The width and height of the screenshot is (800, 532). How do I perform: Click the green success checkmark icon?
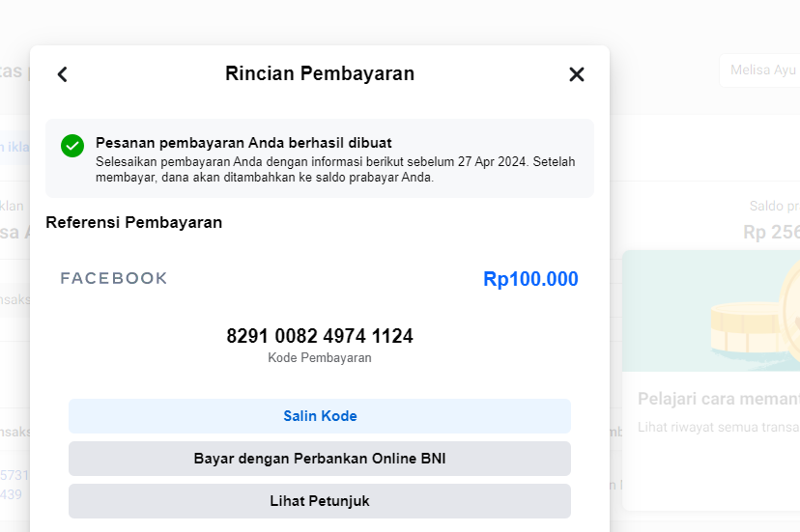(72, 146)
